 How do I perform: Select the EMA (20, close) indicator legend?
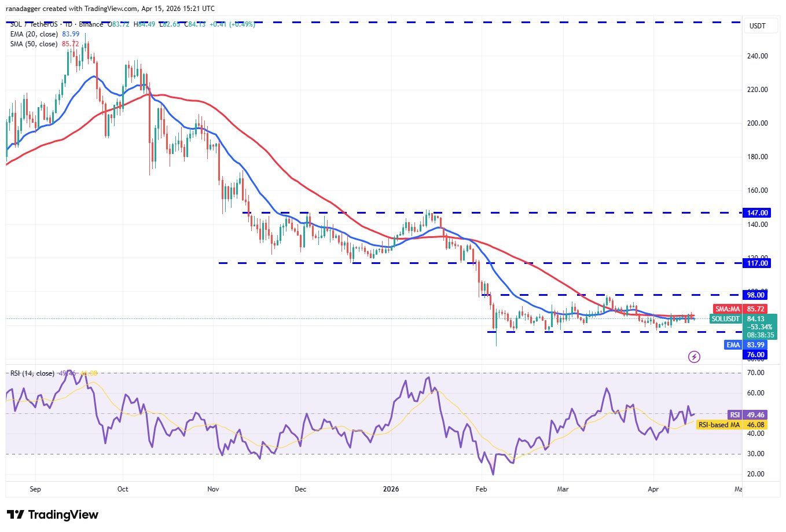pyautogui.click(x=34, y=34)
